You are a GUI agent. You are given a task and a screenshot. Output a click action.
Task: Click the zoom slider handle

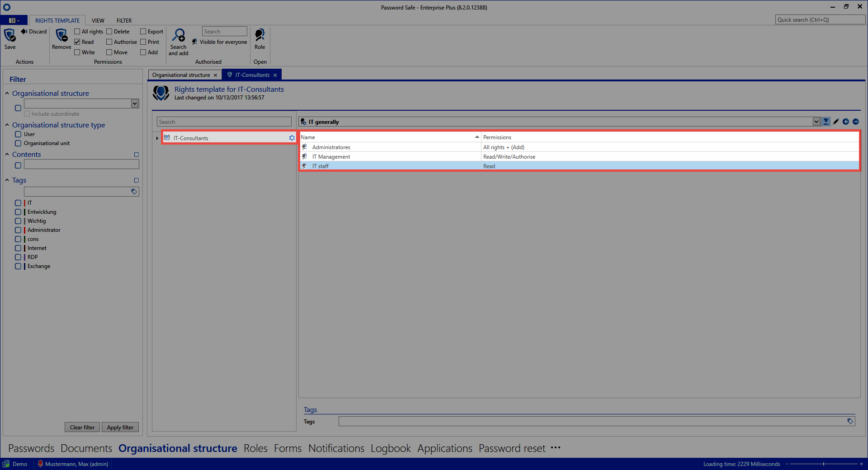coord(824,464)
